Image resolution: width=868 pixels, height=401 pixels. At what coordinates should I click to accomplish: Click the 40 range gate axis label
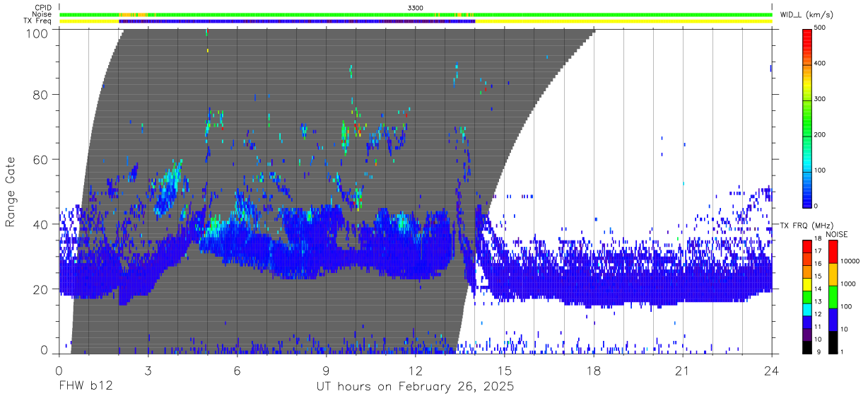click(41, 224)
